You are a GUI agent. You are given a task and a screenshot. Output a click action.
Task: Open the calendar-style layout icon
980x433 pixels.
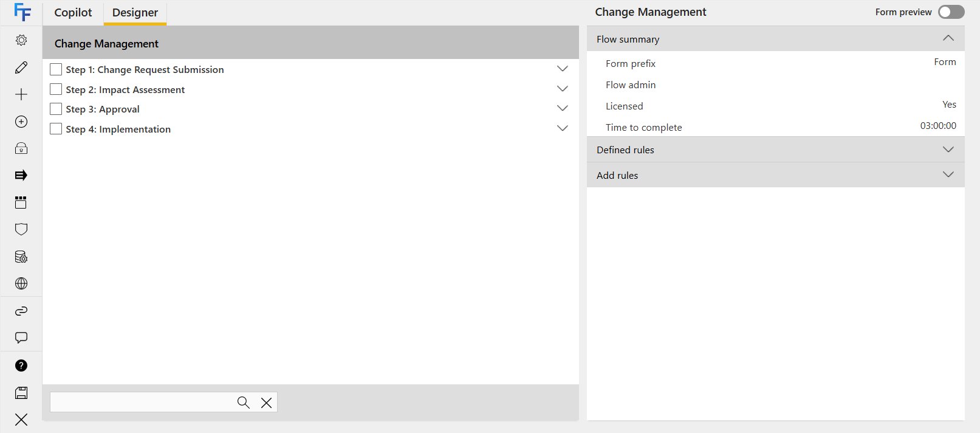click(21, 203)
